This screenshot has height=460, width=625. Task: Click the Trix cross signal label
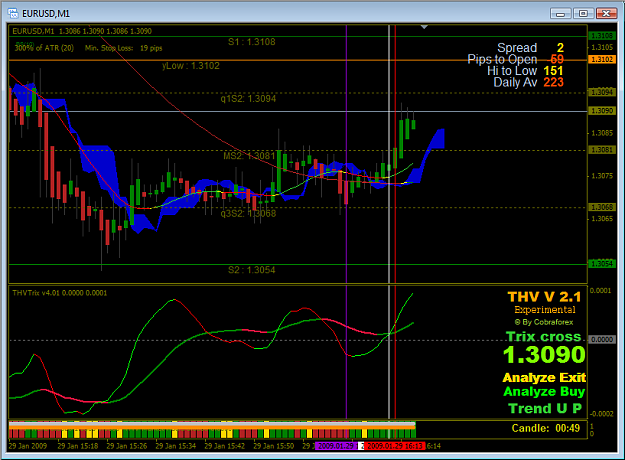click(543, 337)
